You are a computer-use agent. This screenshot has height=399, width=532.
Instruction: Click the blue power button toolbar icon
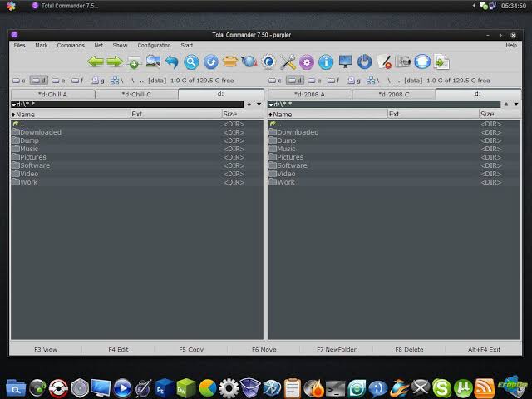coord(365,62)
